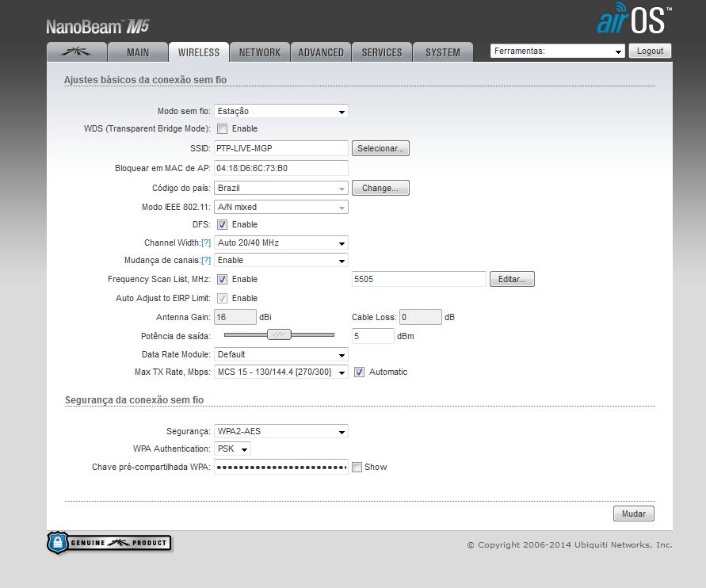Image resolution: width=706 pixels, height=588 pixels.
Task: Click NanoBeam M5 product title
Action: click(x=97, y=27)
